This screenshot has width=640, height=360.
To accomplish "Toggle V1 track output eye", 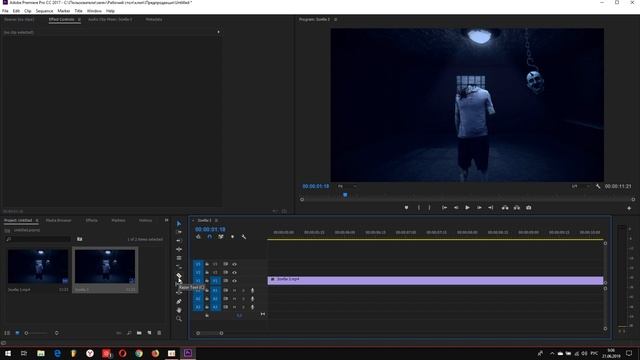I will click(234, 281).
